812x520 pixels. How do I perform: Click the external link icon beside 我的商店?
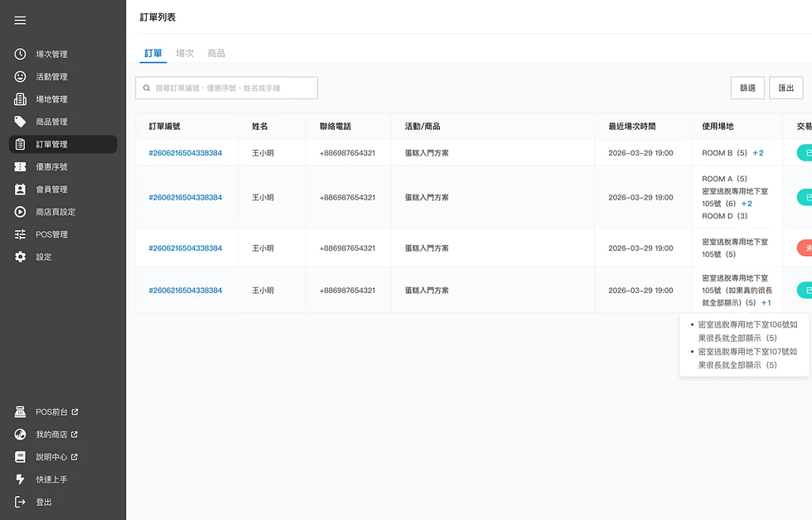tap(75, 434)
